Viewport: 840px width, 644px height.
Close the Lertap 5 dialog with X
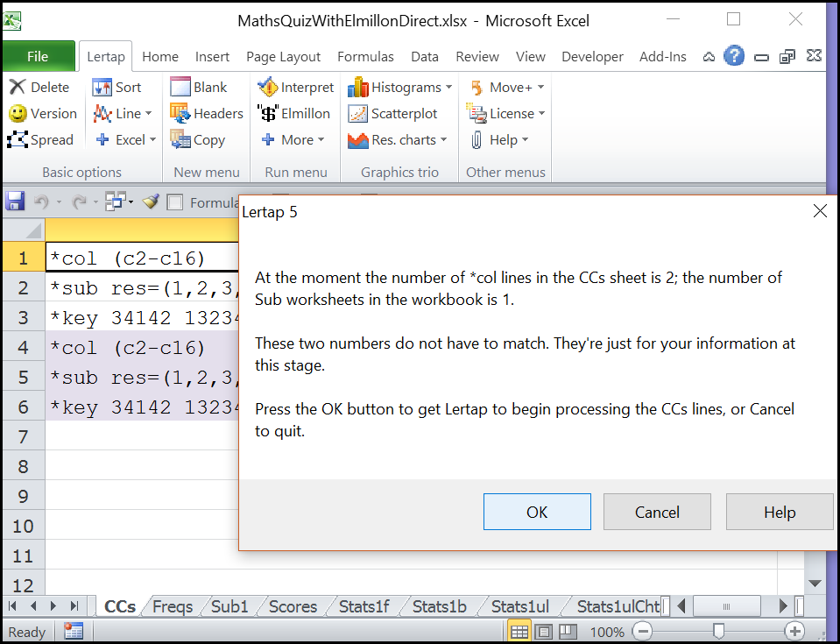820,211
